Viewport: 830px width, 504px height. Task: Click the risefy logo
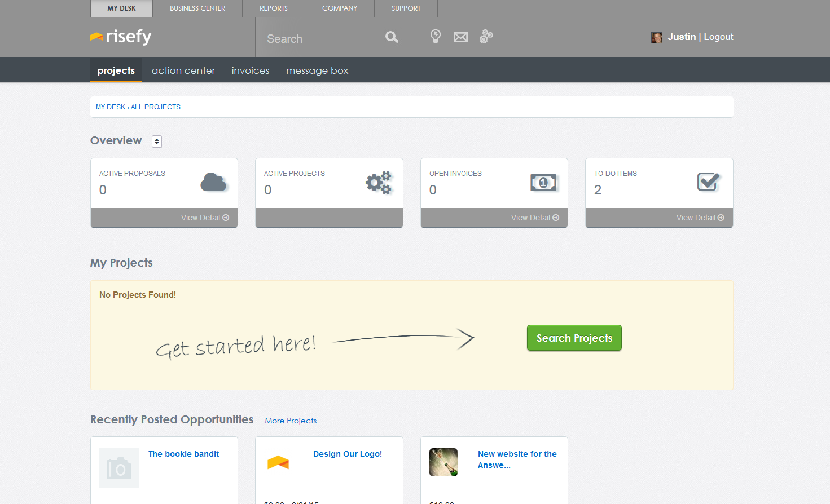pyautogui.click(x=121, y=37)
